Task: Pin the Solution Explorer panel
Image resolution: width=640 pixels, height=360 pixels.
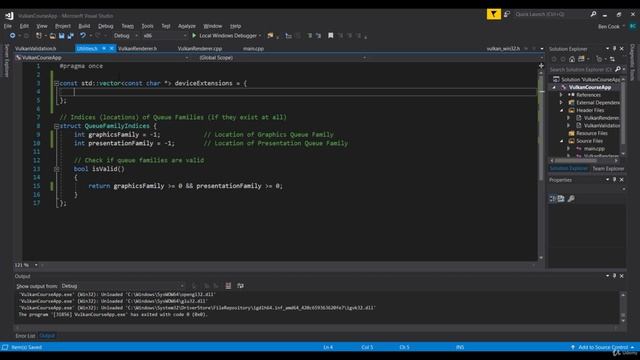Action: click(614, 49)
